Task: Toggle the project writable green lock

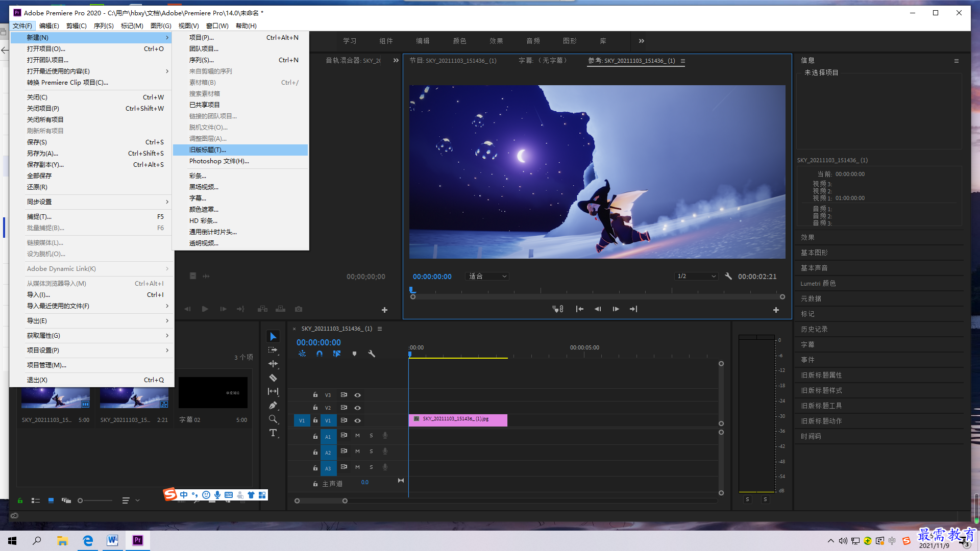Action: [20, 500]
